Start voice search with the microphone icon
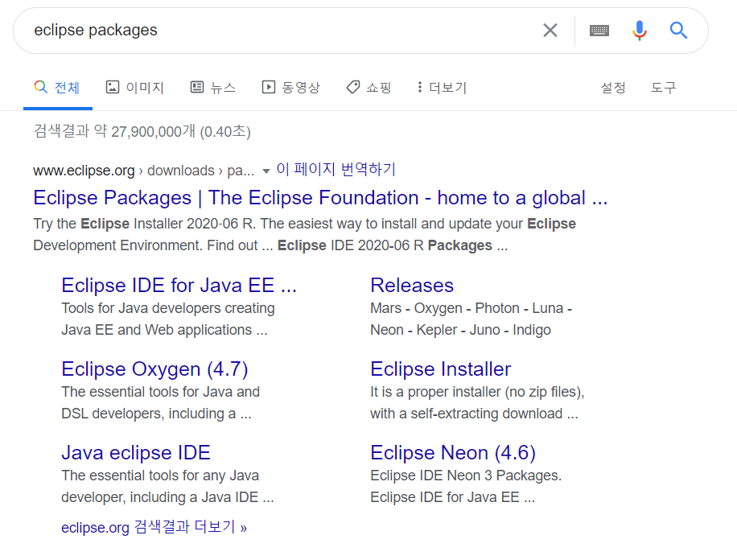Image resolution: width=737 pixels, height=560 pixels. (x=639, y=31)
